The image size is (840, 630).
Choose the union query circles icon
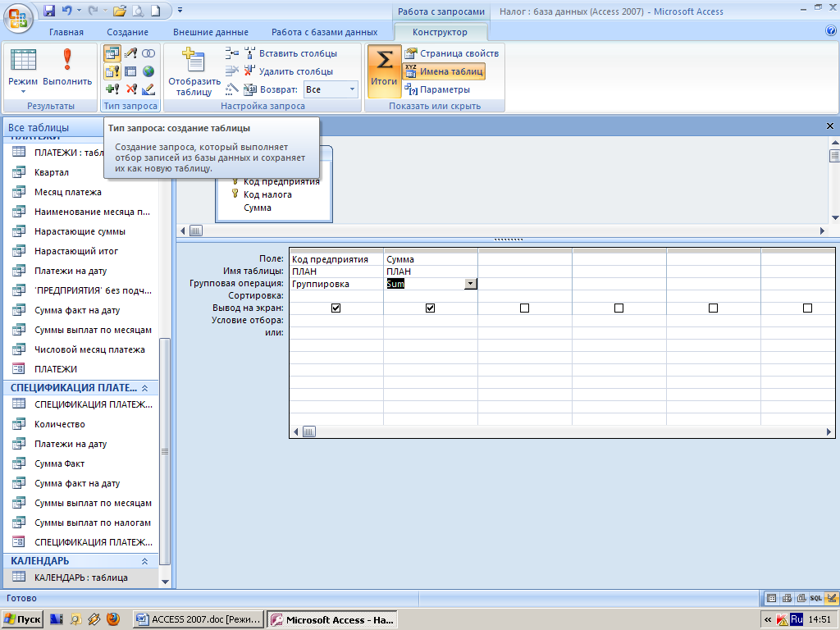click(x=148, y=53)
